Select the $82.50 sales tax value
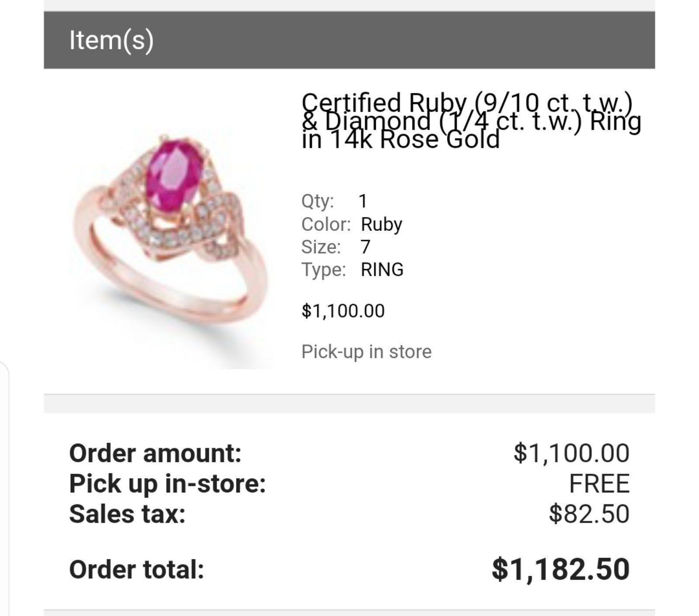 pos(589,514)
